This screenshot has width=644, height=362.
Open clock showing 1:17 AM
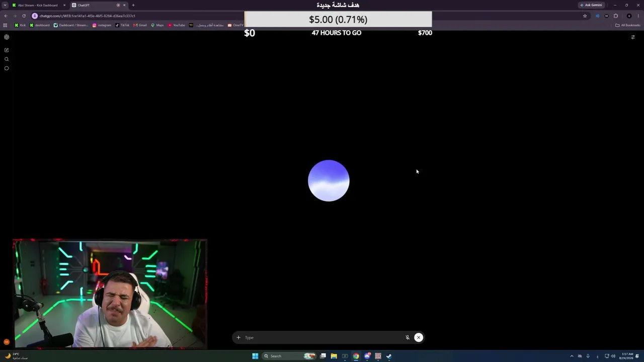click(627, 356)
